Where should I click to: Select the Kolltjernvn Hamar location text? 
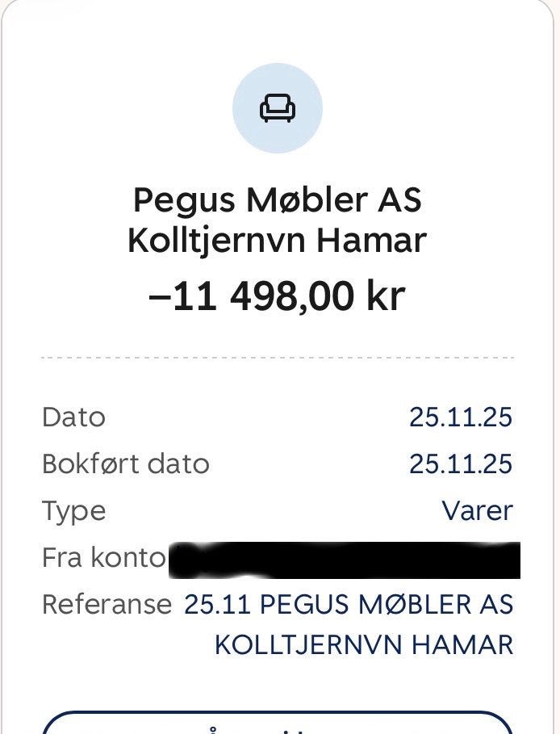(x=277, y=241)
